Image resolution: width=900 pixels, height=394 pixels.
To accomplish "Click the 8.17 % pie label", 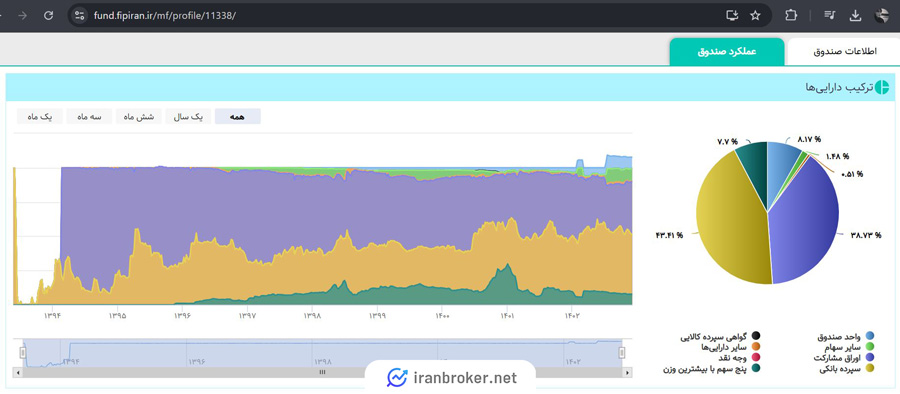I will (x=809, y=139).
